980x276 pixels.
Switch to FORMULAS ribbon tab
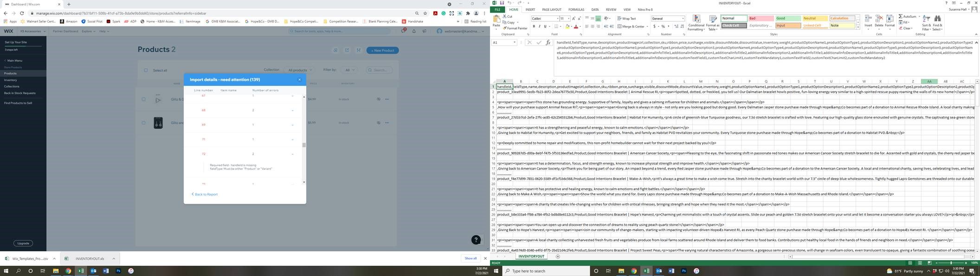[x=576, y=9]
